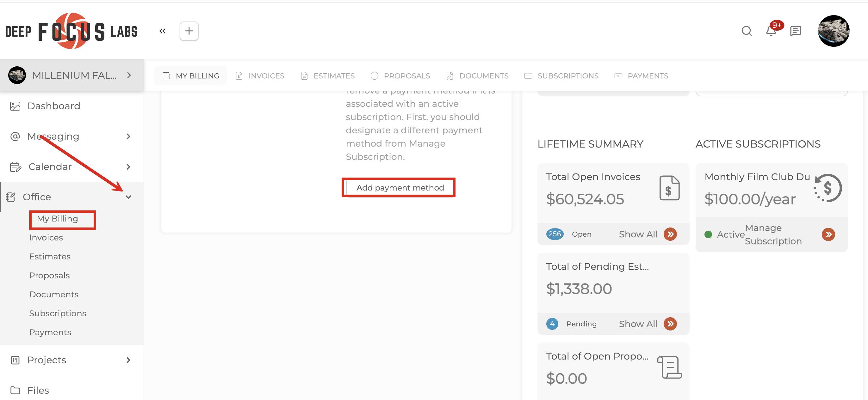The height and width of the screenshot is (400, 868).
Task: Click the LIFETIME SUMMARY heading
Action: click(x=590, y=144)
